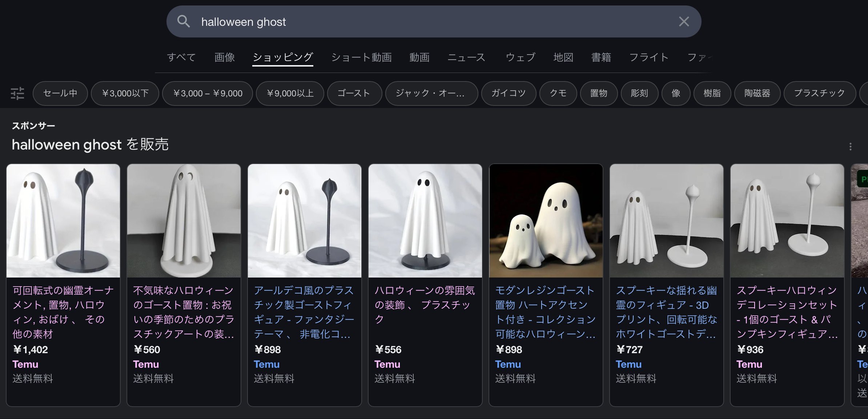The image size is (868, 419).
Task: Open the すべて results tab
Action: point(181,57)
